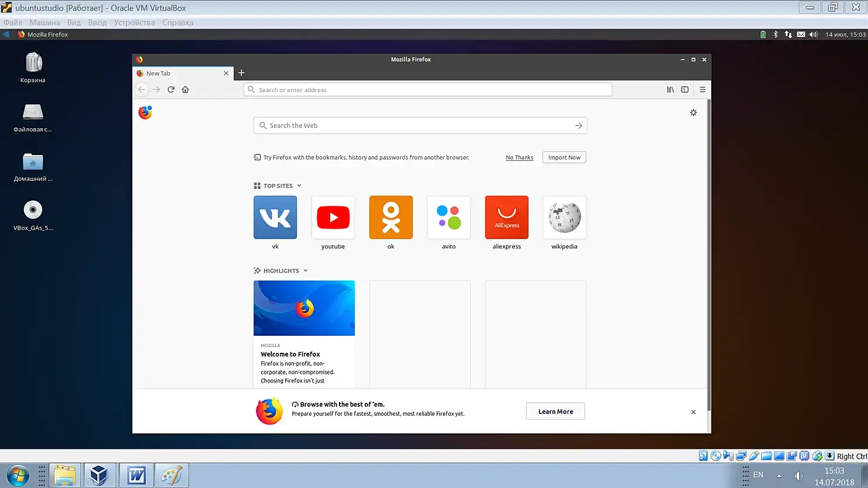Switch the EN input language on Windows taskbar
Screen dimensions: 868x488
coord(758,475)
